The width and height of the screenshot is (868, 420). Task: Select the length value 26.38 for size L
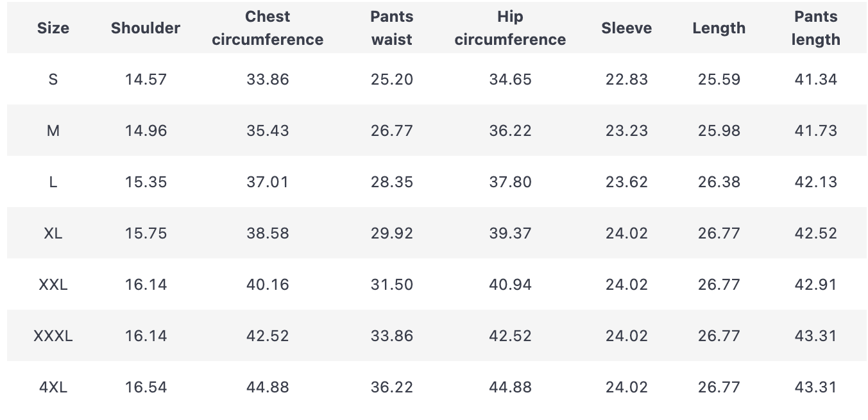[x=719, y=182]
